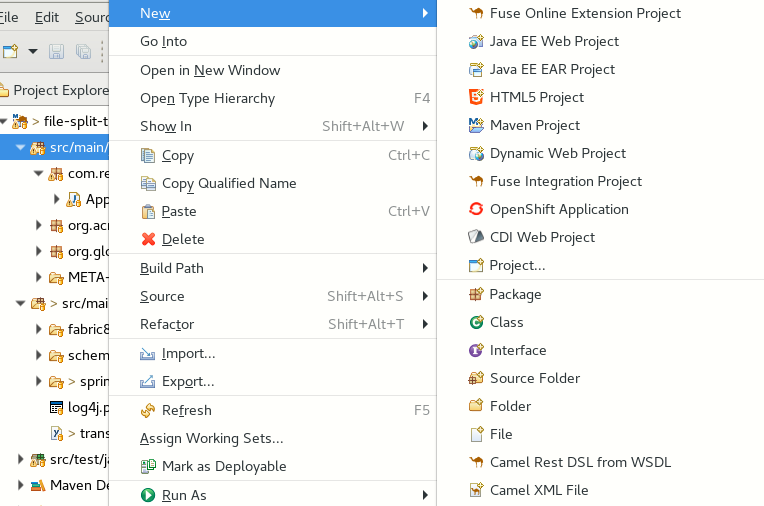Select the sprin folder in tree
This screenshot has width=764, height=506.
click(79, 381)
